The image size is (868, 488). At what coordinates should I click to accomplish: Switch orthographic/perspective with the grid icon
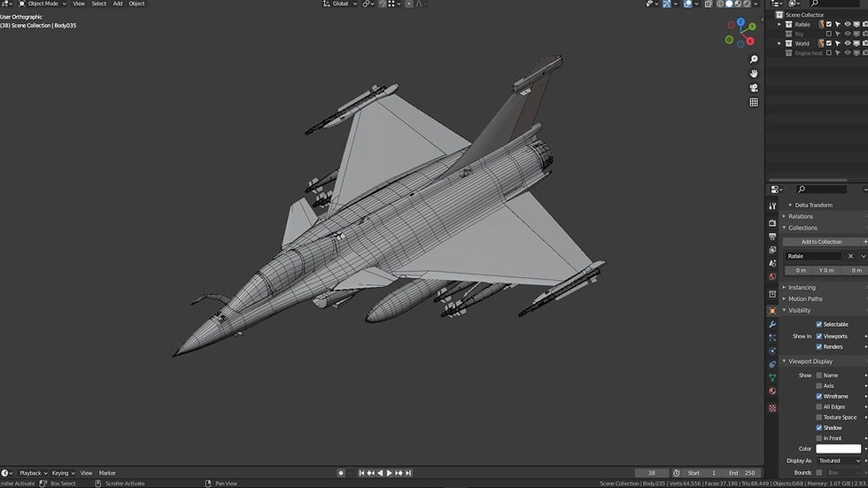(754, 103)
